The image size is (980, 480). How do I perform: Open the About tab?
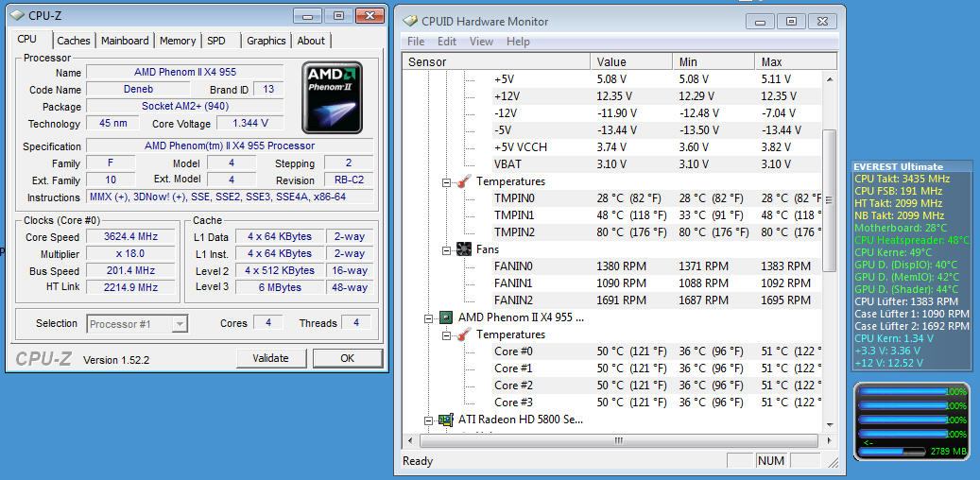tap(311, 41)
